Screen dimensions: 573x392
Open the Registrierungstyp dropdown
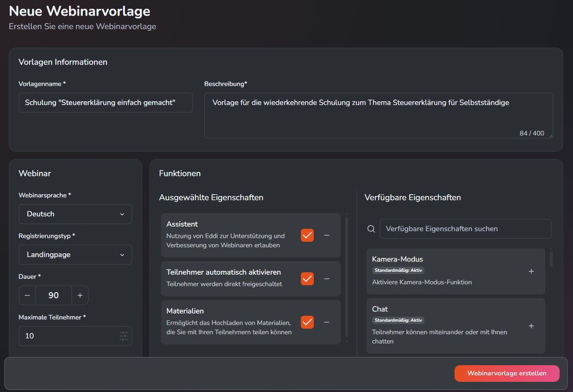click(75, 255)
